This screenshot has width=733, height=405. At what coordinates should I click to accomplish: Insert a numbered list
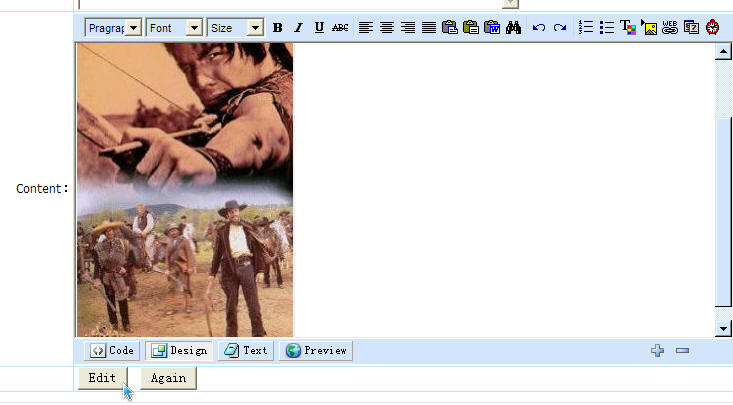pos(586,27)
